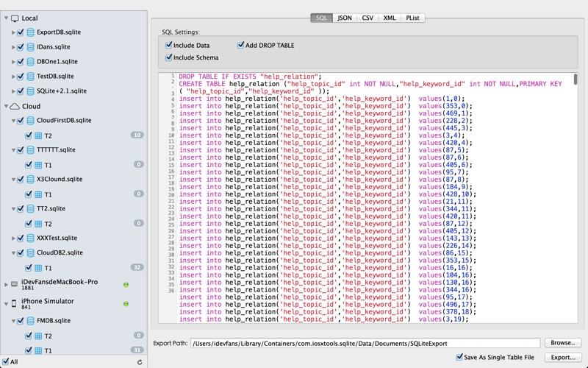Toggle the All checkbox at sidebar bottom
This screenshot has height=368, width=588.
pyautogui.click(x=6, y=361)
